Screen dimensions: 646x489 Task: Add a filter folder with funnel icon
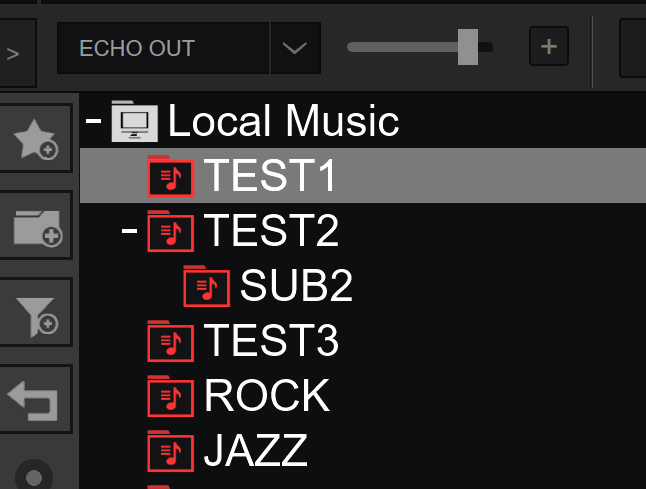[36, 313]
